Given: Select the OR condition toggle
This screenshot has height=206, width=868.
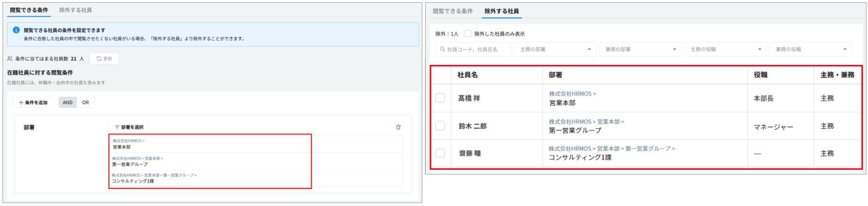Looking at the screenshot, I should [x=86, y=103].
